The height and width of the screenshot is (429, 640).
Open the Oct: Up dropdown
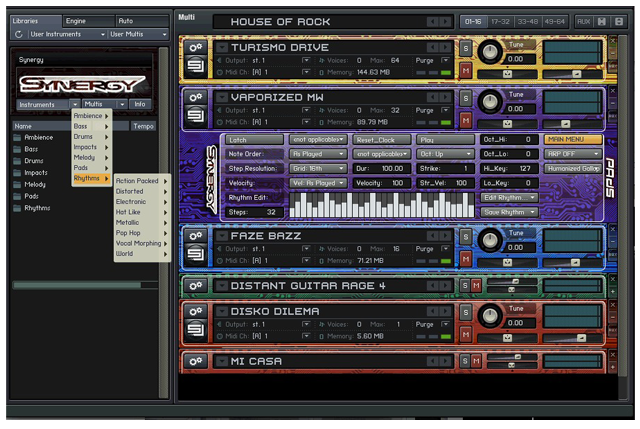pyautogui.click(x=445, y=154)
